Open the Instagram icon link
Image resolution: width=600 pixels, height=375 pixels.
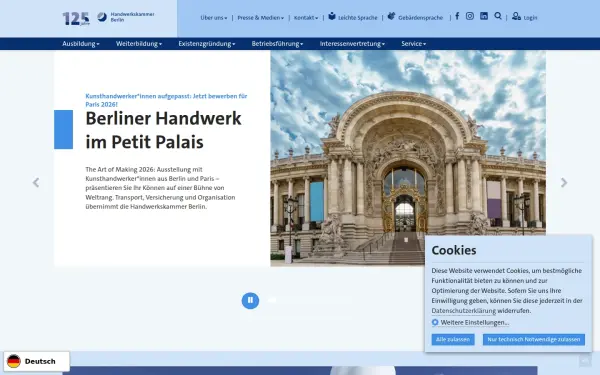[470, 16]
